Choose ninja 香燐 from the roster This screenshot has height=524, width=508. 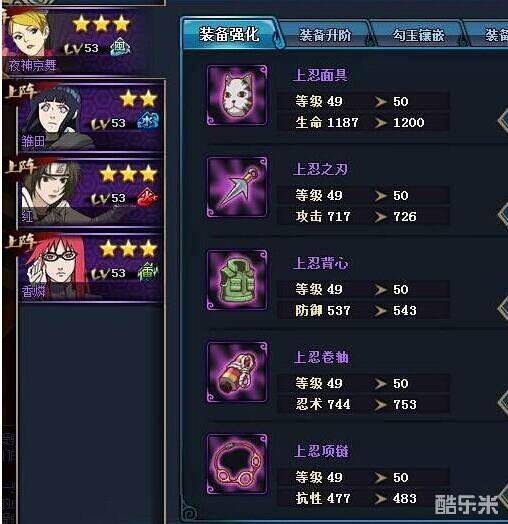click(x=90, y=267)
